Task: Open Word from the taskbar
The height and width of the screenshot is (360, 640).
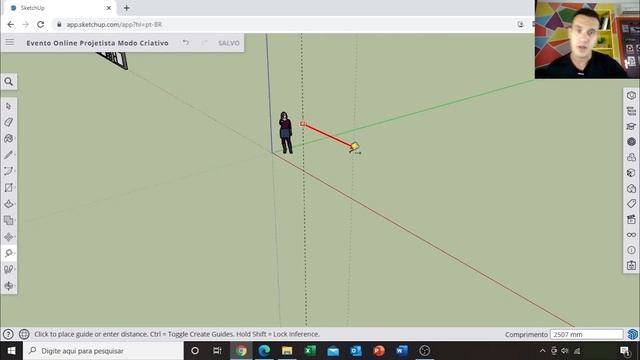Action: click(x=402, y=351)
